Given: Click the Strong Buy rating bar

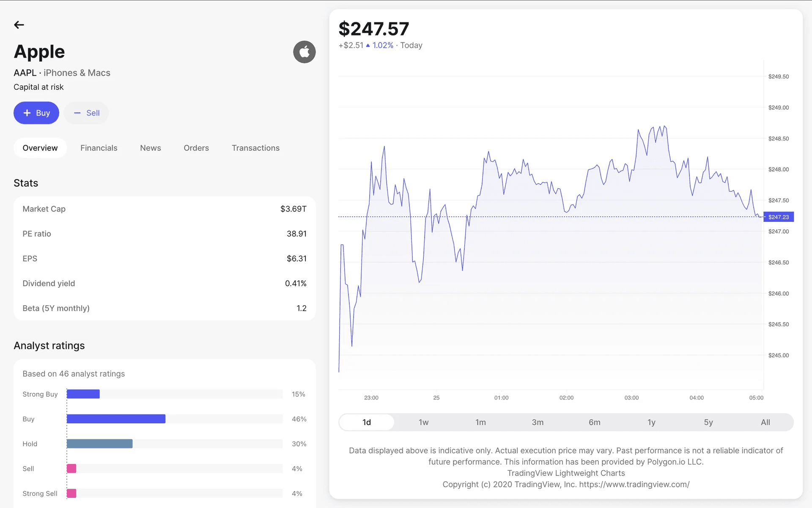Looking at the screenshot, I should point(83,394).
